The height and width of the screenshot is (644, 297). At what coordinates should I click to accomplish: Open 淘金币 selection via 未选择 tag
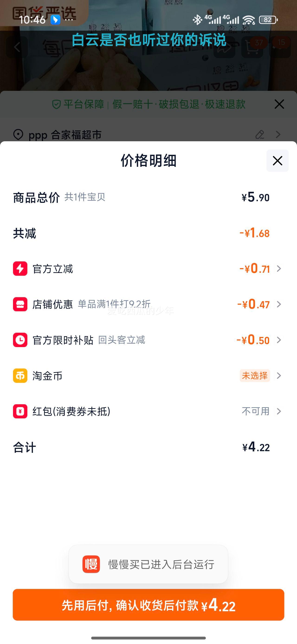tap(255, 376)
